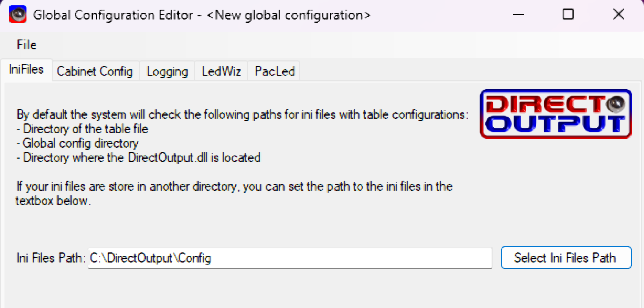The height and width of the screenshot is (308, 644).
Task: Click the DirectOutput camera icon in the title bar
Action: tap(17, 14)
